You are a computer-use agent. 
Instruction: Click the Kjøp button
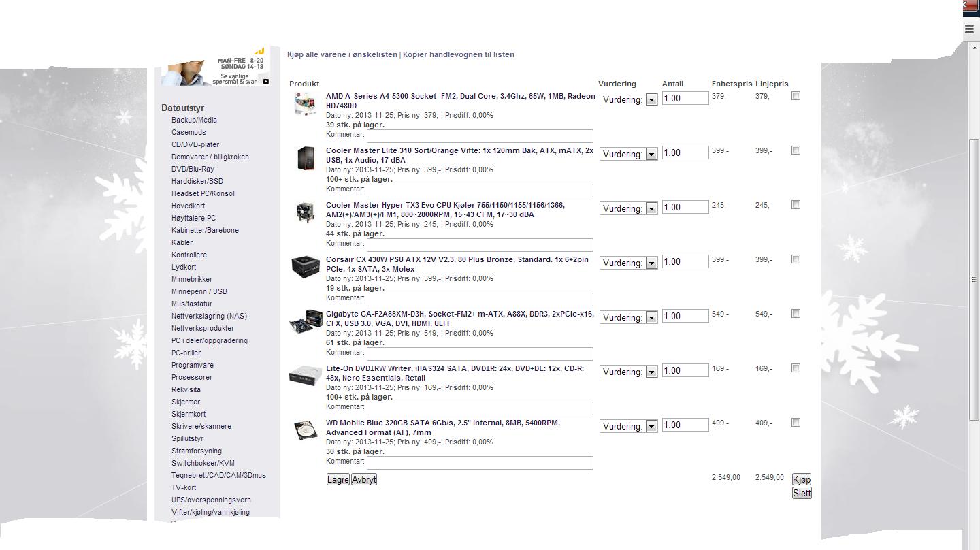[x=802, y=479]
